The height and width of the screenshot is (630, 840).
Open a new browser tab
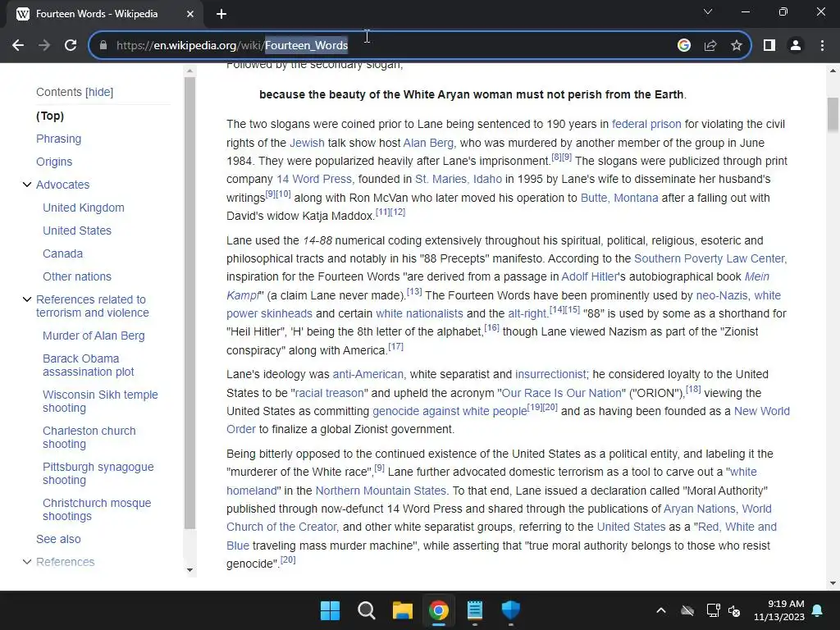[x=221, y=14]
